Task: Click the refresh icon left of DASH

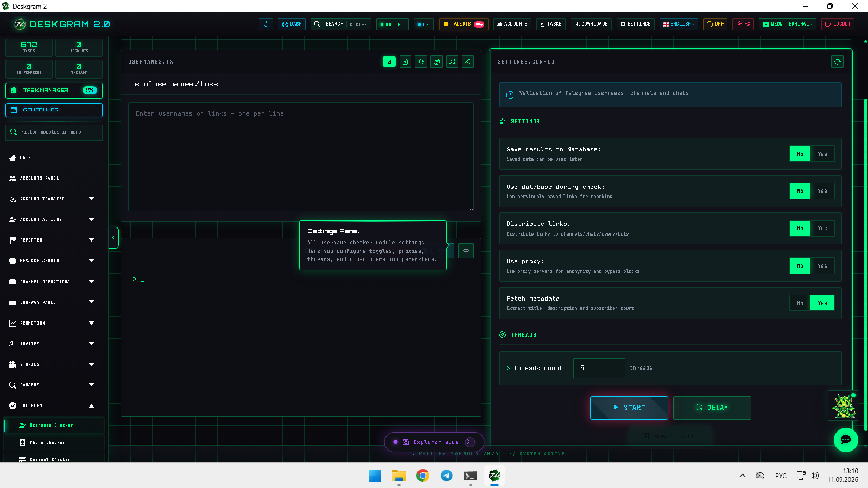Action: coord(266,24)
